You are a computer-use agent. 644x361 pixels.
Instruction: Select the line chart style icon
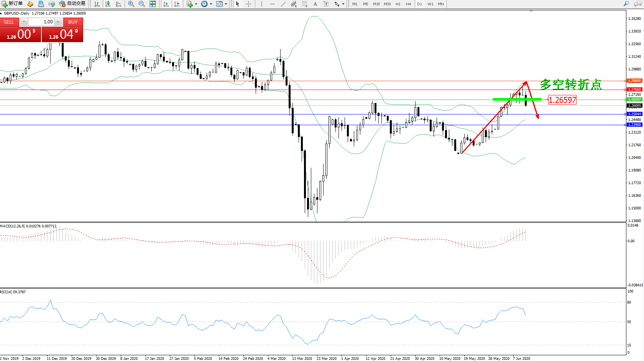(x=118, y=4)
